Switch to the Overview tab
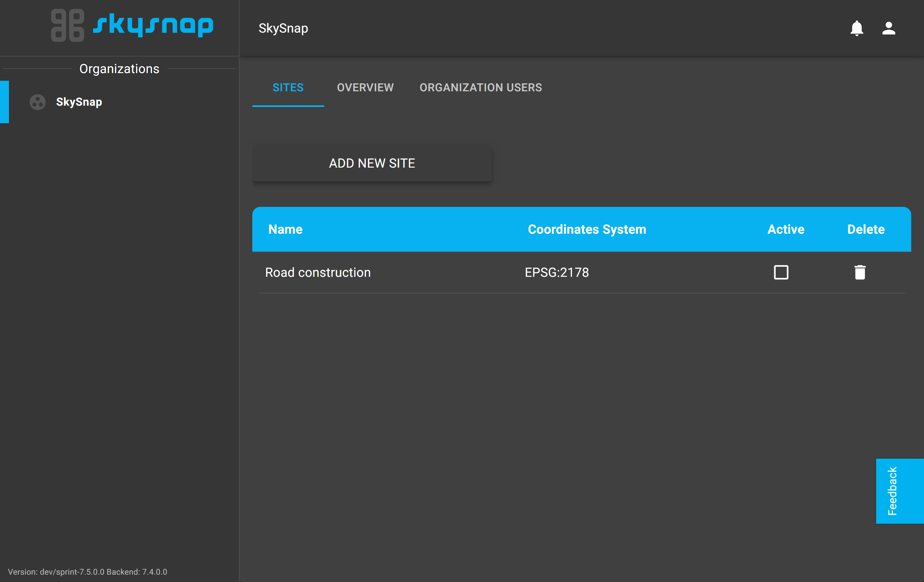The height and width of the screenshot is (582, 924). (365, 87)
